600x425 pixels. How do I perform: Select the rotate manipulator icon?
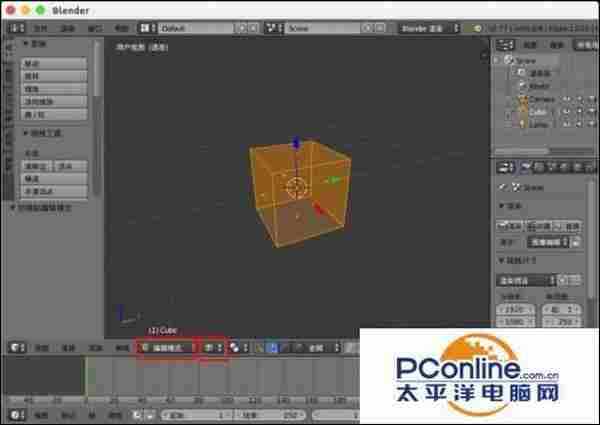tap(285, 348)
